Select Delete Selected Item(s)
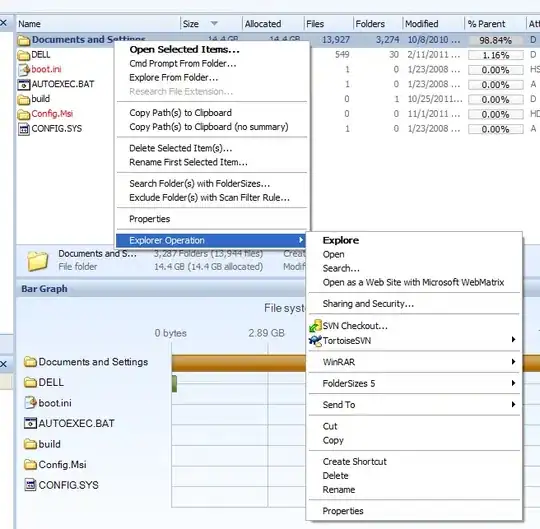 [212, 148]
